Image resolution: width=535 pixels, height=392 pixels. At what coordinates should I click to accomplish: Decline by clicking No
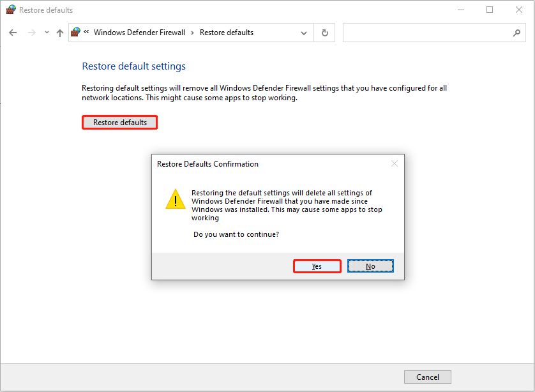(370, 266)
